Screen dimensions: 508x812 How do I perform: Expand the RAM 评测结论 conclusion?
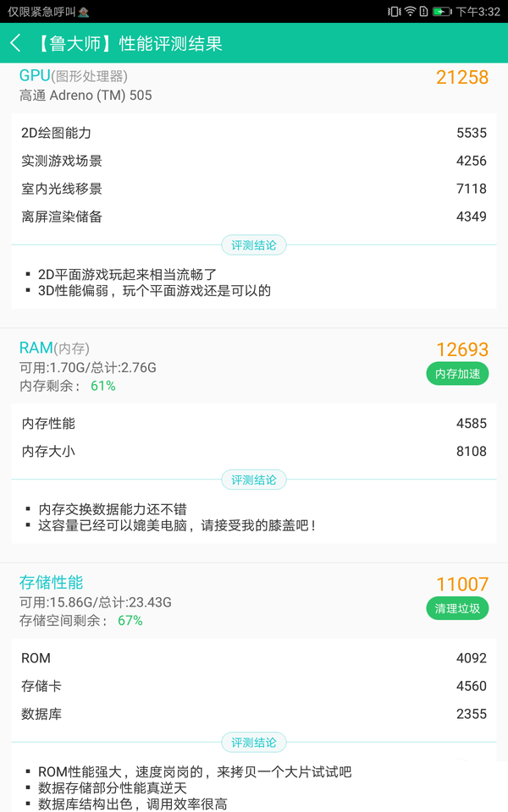(253, 480)
